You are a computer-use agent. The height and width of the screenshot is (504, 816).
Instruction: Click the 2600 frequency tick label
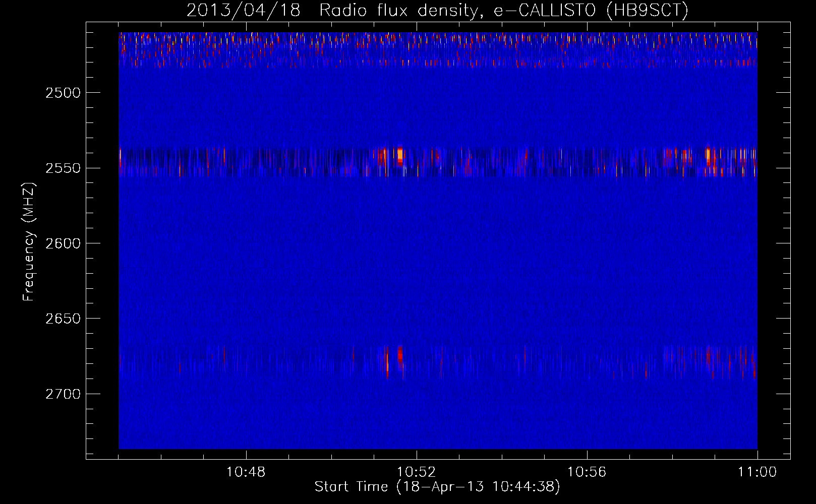(63, 243)
